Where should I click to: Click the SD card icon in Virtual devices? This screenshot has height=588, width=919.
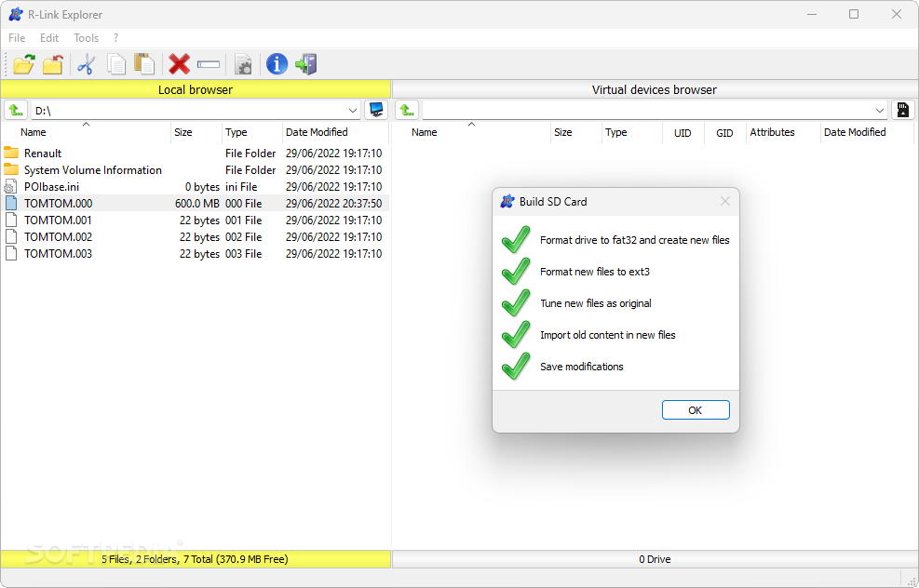click(902, 110)
